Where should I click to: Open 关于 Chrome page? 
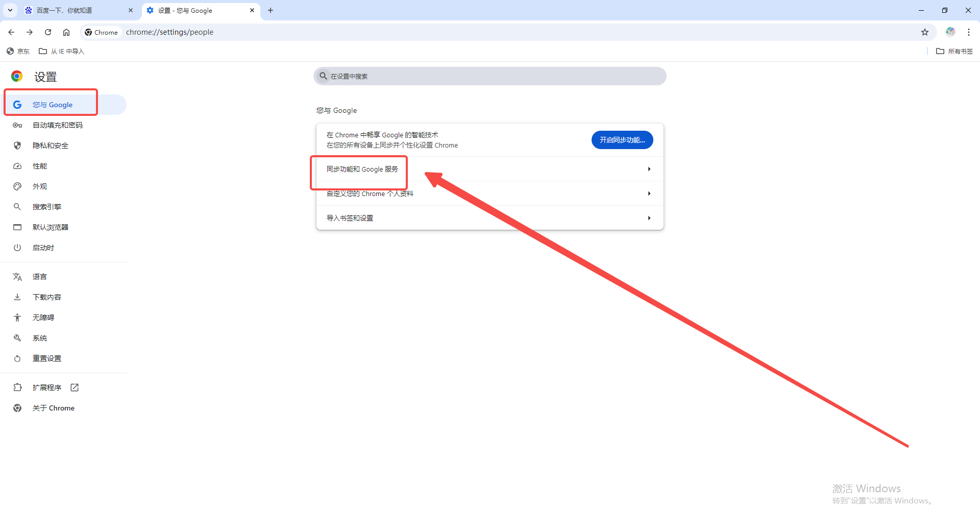[63, 408]
